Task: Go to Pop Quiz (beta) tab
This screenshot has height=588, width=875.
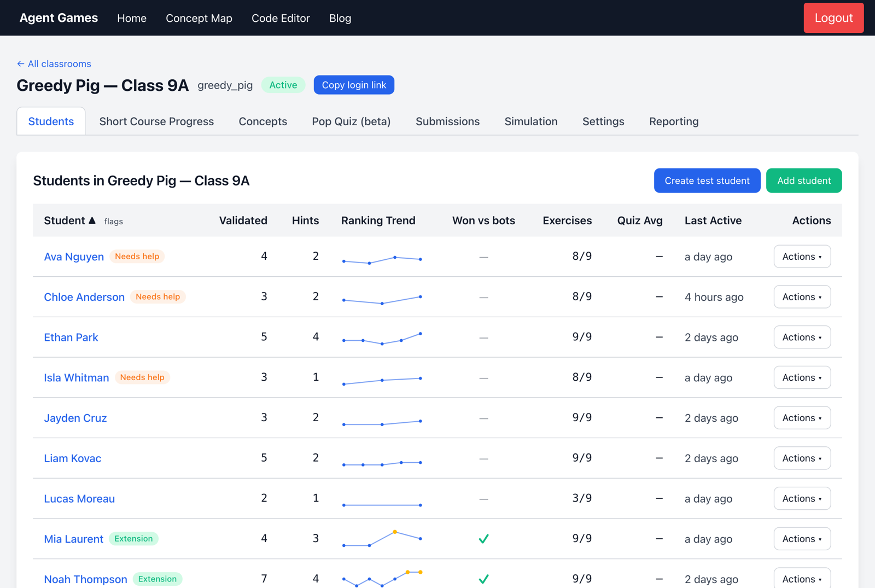Action: click(351, 121)
